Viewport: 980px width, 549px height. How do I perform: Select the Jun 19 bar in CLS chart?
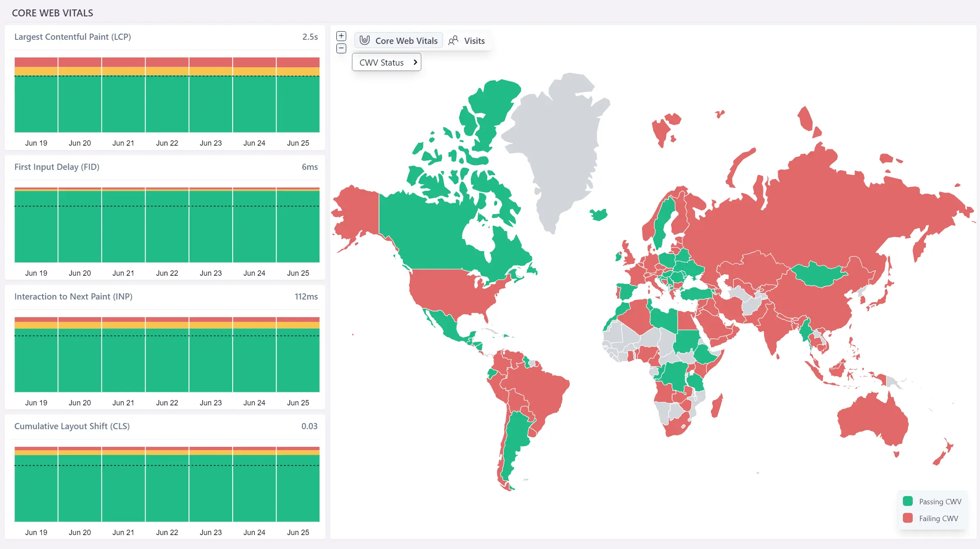point(36,484)
